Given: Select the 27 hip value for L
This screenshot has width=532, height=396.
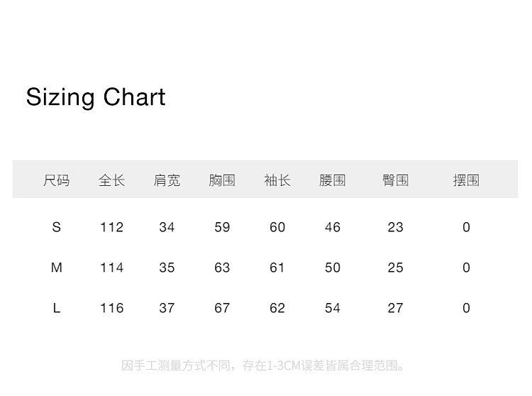Looking at the screenshot, I should (x=395, y=308).
